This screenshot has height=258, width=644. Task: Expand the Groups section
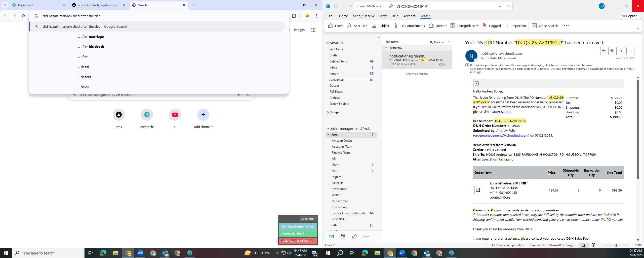pyautogui.click(x=328, y=112)
